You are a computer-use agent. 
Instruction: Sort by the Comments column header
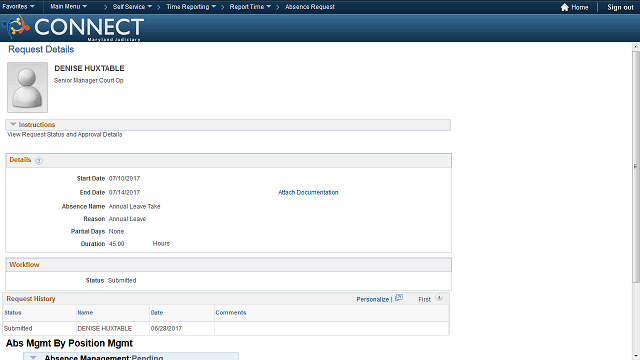(x=231, y=313)
